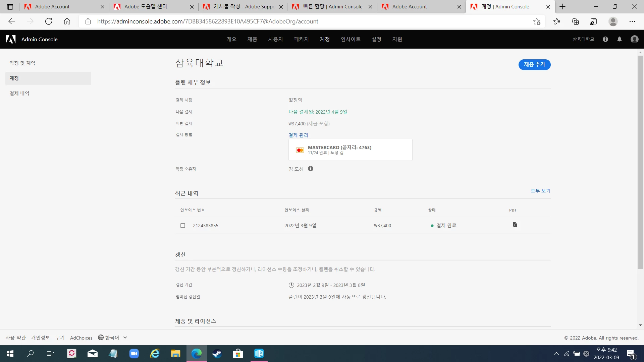Image resolution: width=644 pixels, height=362 pixels.
Task: Show hidden system tray icons
Action: [556, 354]
